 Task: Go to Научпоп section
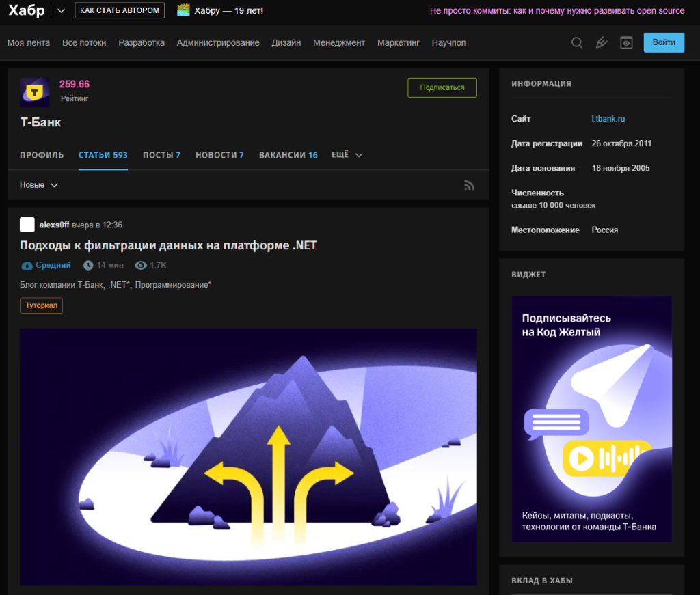click(x=448, y=43)
